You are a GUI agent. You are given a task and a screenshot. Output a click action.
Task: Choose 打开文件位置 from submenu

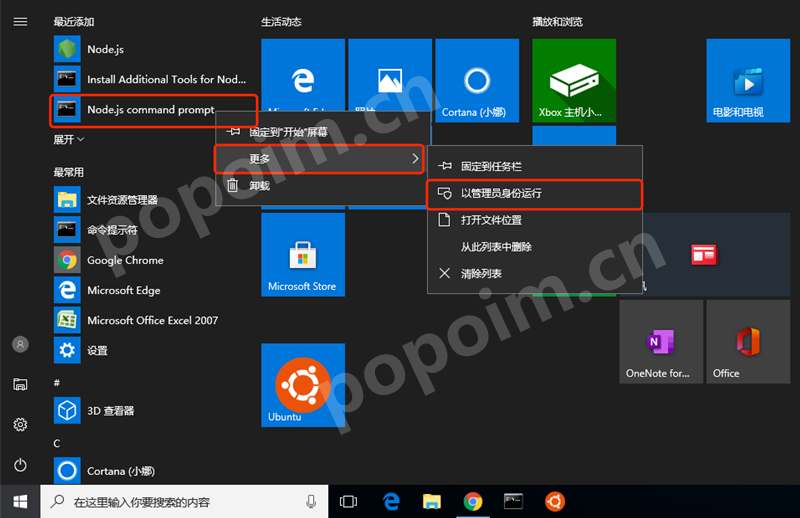click(535, 220)
